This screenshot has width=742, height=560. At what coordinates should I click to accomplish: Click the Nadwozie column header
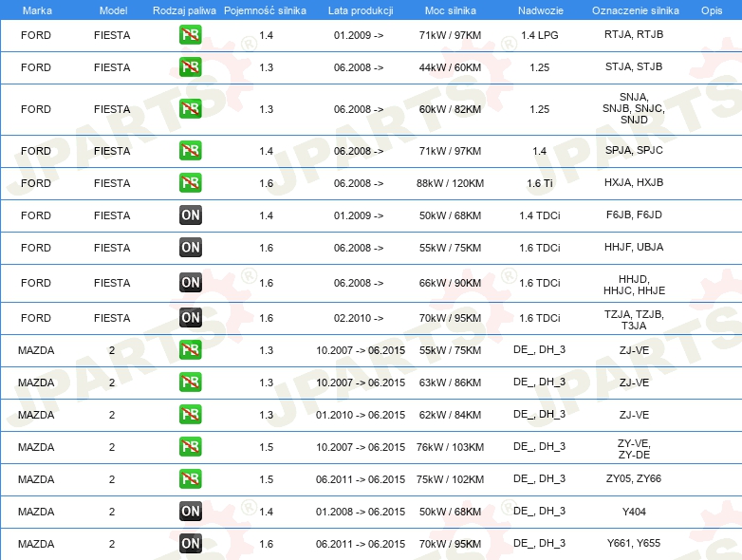pyautogui.click(x=541, y=10)
